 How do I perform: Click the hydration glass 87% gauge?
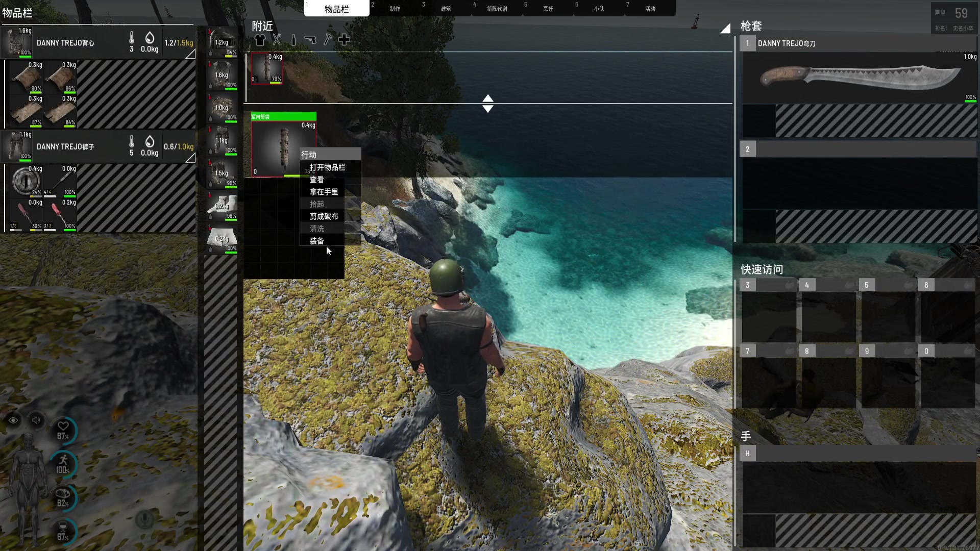coord(63,531)
